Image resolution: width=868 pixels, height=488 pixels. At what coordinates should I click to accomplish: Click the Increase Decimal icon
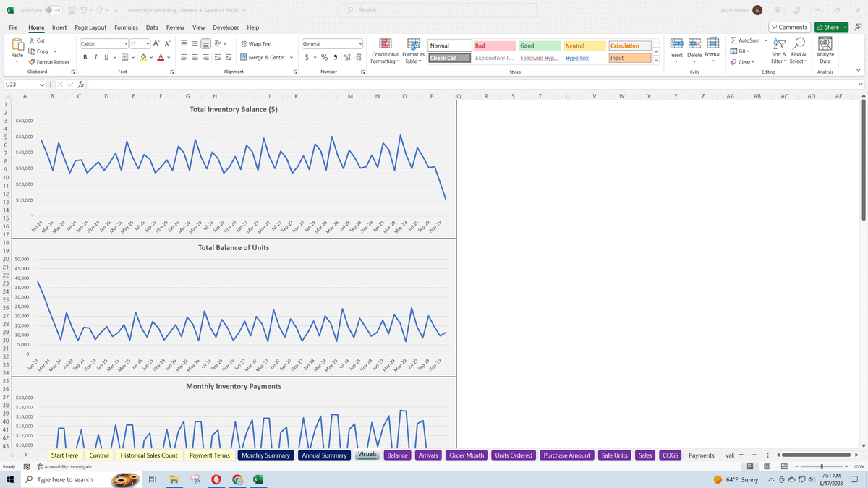click(347, 57)
